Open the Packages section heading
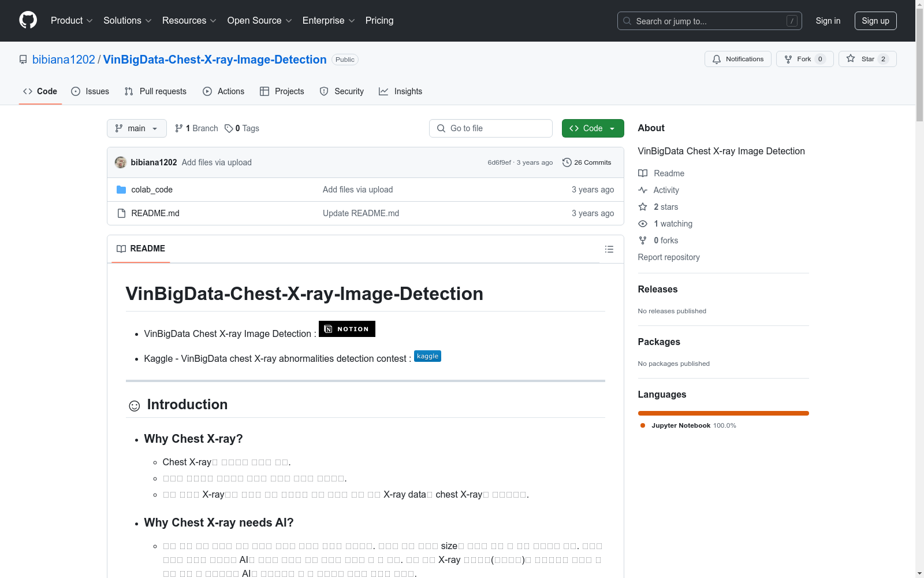This screenshot has height=578, width=924. click(659, 342)
